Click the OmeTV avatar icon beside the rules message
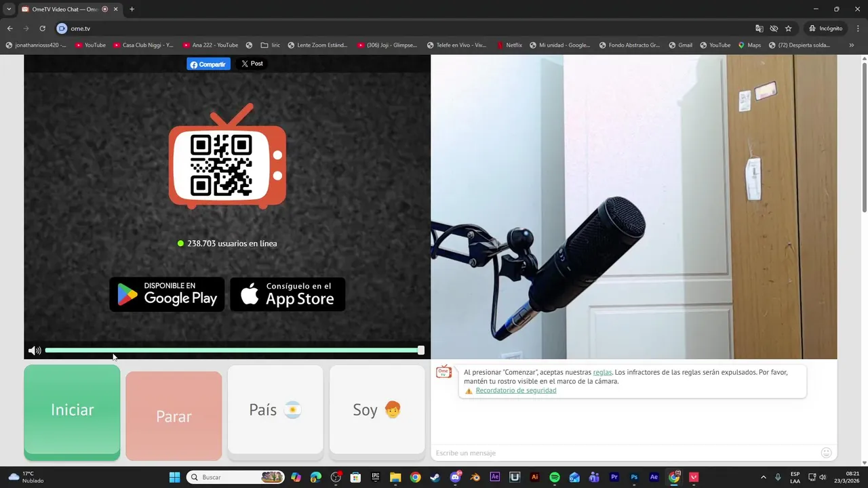 click(x=443, y=371)
